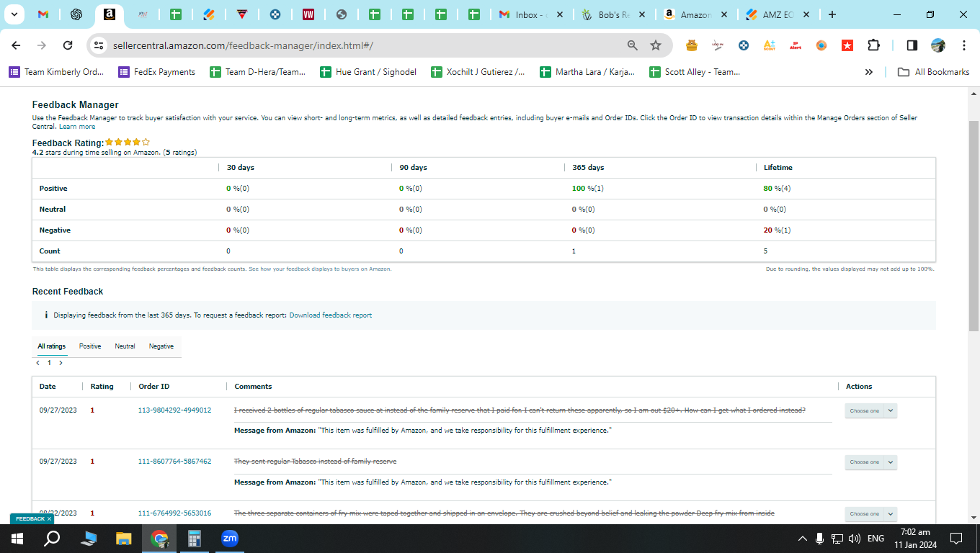This screenshot has width=980, height=553.
Task: Open Windows Search from the taskbar
Action: (x=52, y=539)
